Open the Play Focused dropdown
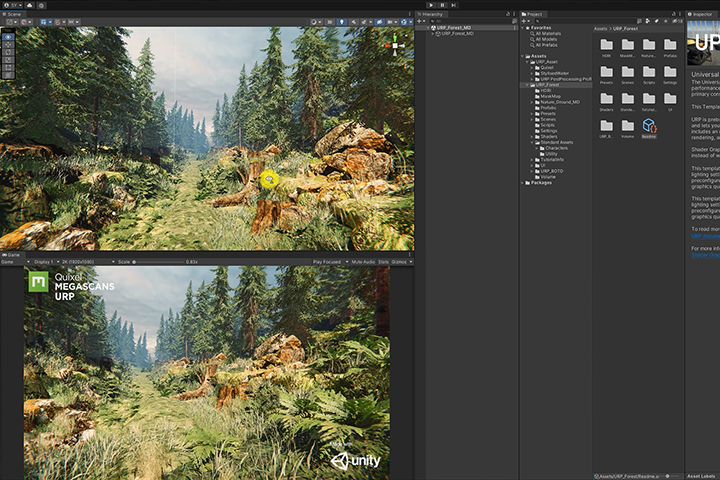 click(x=330, y=262)
